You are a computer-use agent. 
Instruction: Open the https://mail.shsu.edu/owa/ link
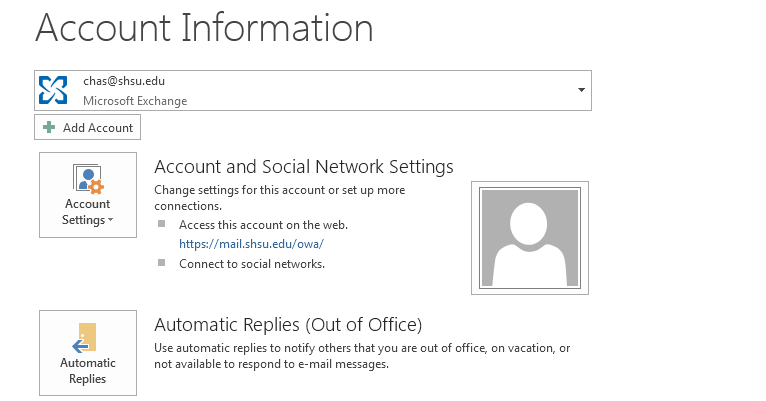(x=251, y=244)
